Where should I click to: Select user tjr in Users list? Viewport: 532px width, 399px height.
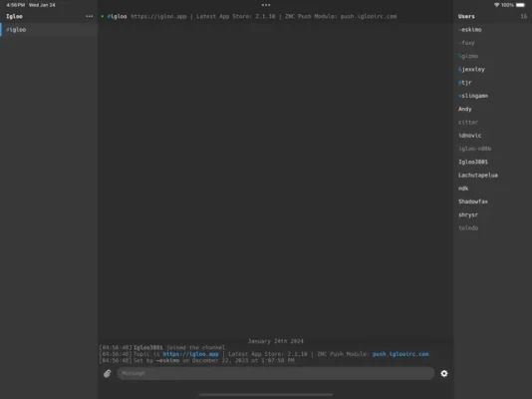pos(465,83)
